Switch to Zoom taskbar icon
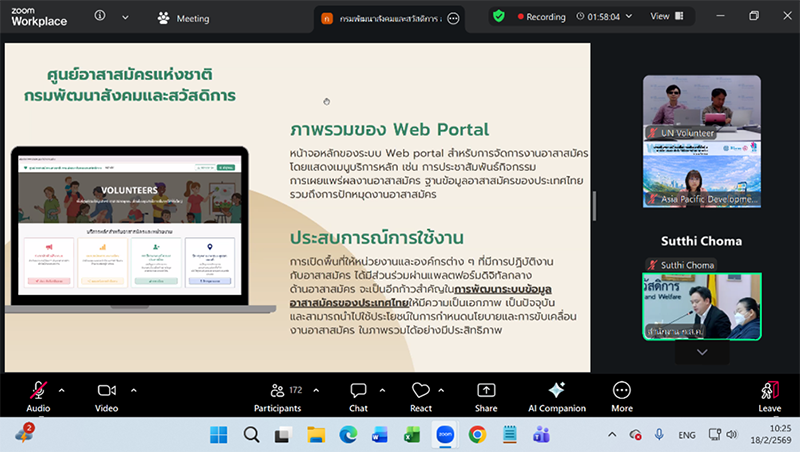Screen dimensions: 800x452 click(x=445, y=435)
